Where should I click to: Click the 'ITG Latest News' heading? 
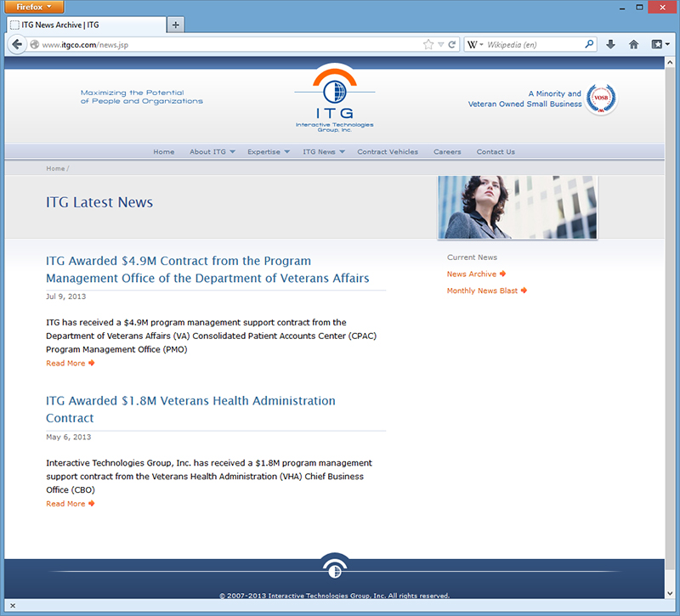[x=99, y=202]
